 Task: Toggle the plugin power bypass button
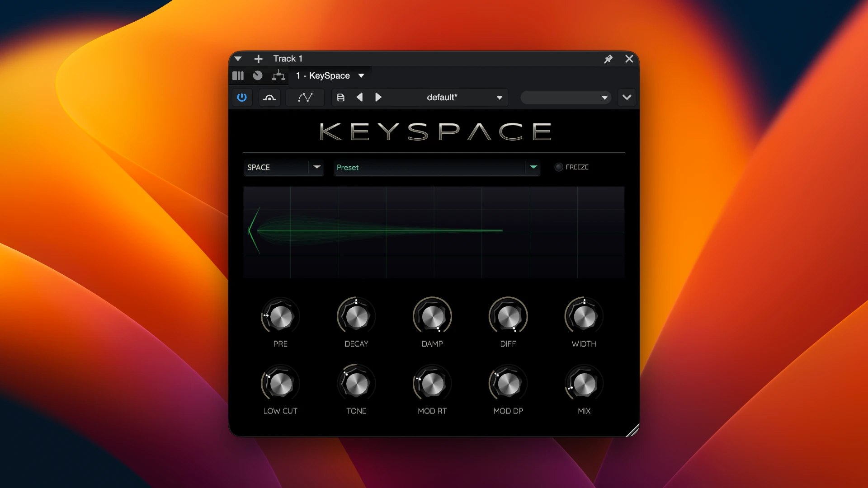click(242, 97)
